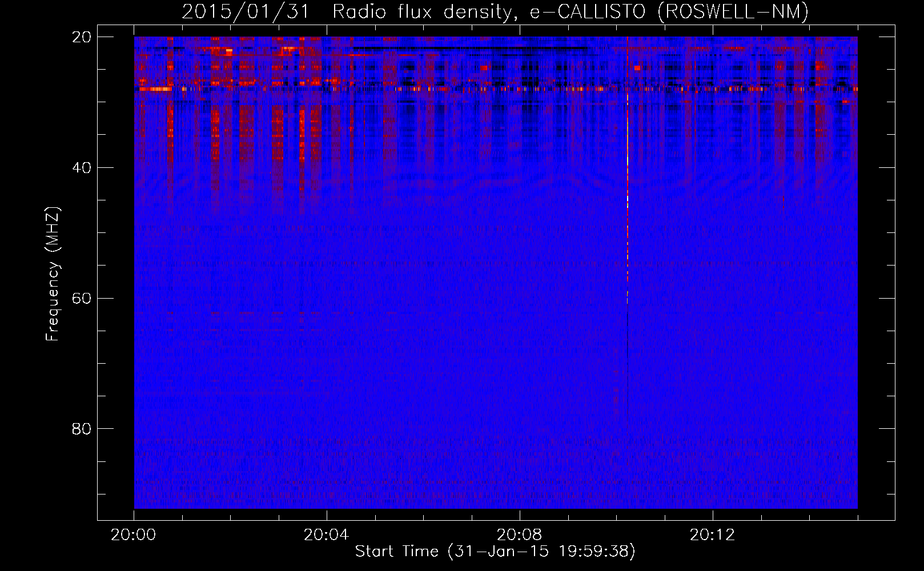Click the small red blob right of burst near 25 MHz
Viewport: 924px width, 571px height.
pos(637,68)
